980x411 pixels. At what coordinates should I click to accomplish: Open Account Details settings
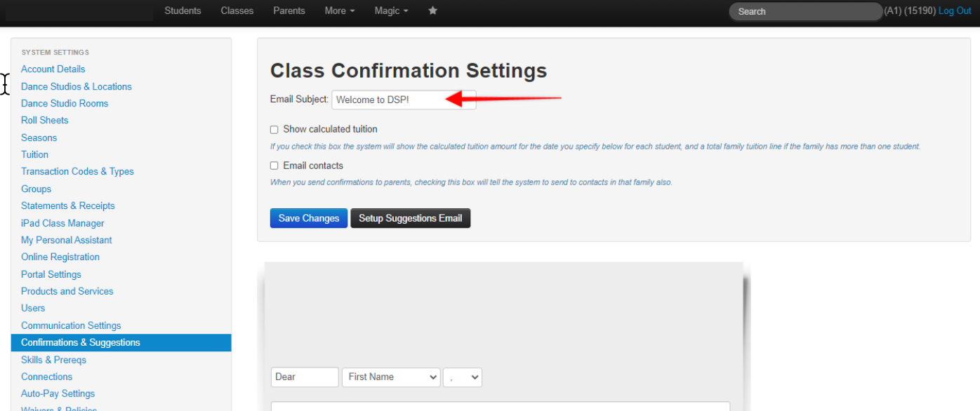(53, 69)
